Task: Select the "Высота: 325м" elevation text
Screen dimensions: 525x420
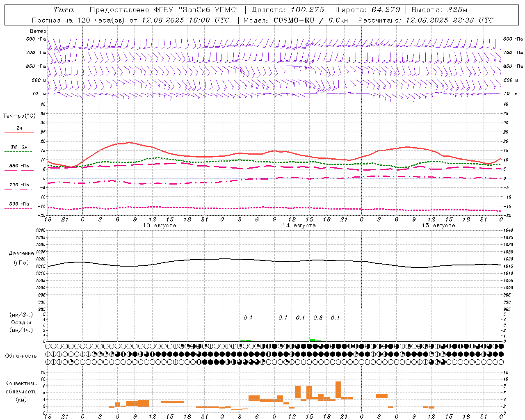Action: pyautogui.click(x=439, y=10)
